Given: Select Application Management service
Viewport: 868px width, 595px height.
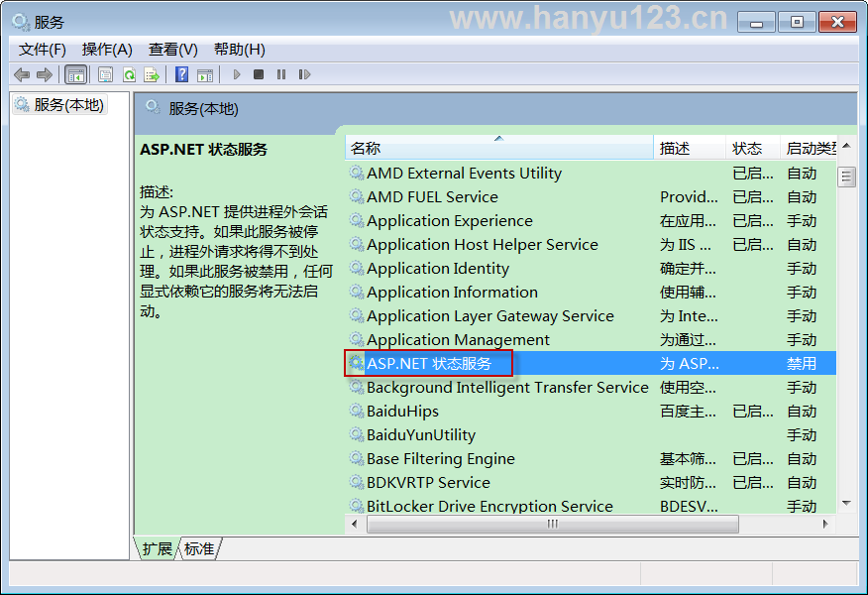Looking at the screenshot, I should (591, 340).
